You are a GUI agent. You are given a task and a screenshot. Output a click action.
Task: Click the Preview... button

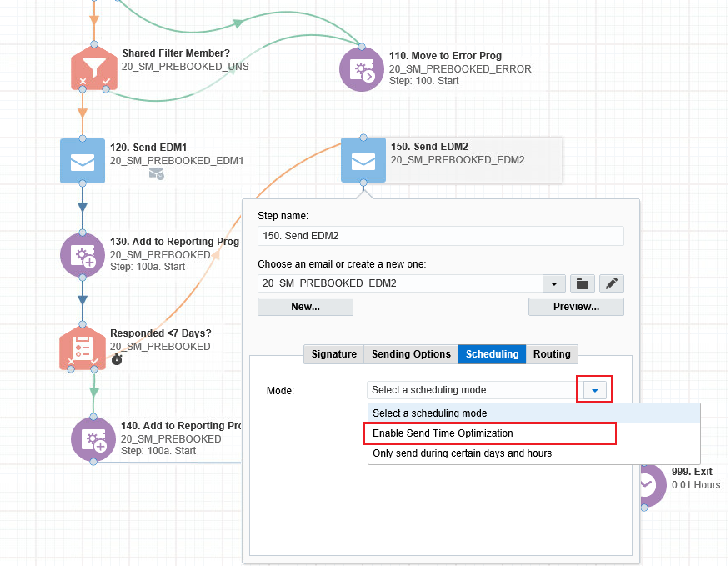(x=576, y=307)
